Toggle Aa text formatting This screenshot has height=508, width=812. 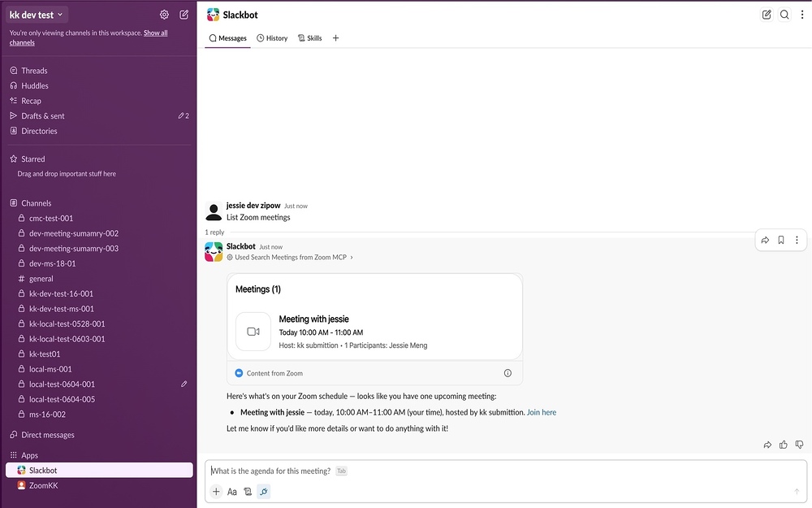pos(232,492)
